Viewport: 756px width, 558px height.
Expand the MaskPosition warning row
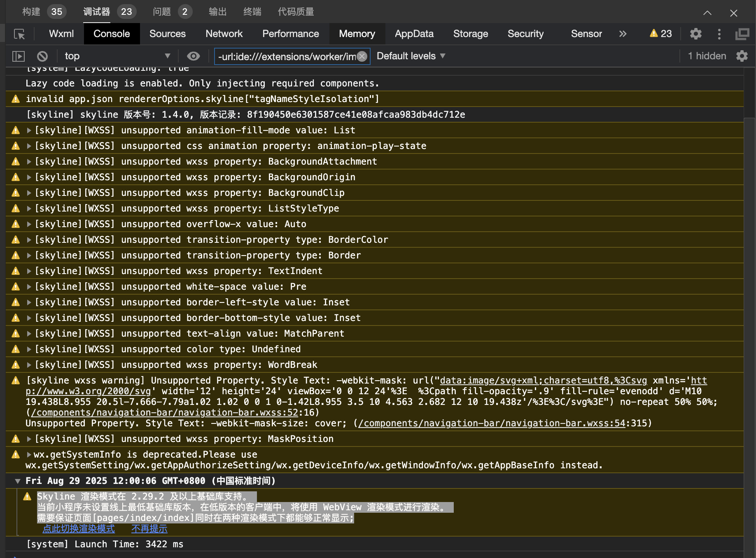(29, 439)
